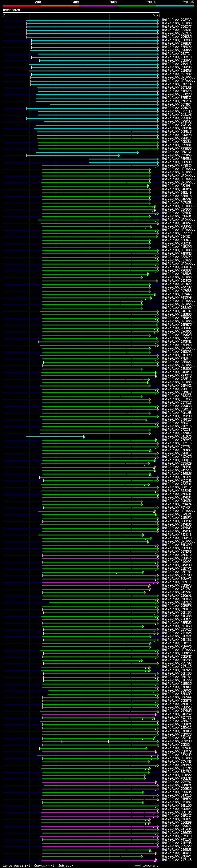Select hit label UniRef100_B9GRU7
The width and height of the screenshot is (197, 868).
point(177,43)
